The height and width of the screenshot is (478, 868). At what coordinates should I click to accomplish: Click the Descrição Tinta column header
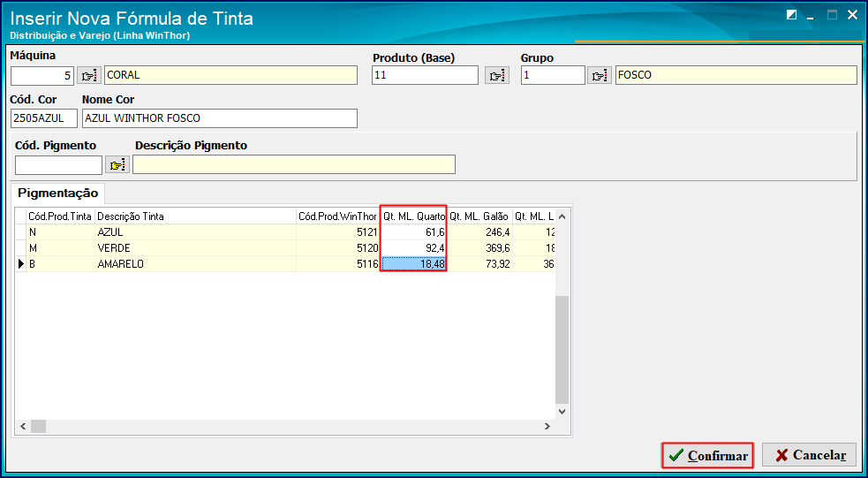(x=195, y=216)
